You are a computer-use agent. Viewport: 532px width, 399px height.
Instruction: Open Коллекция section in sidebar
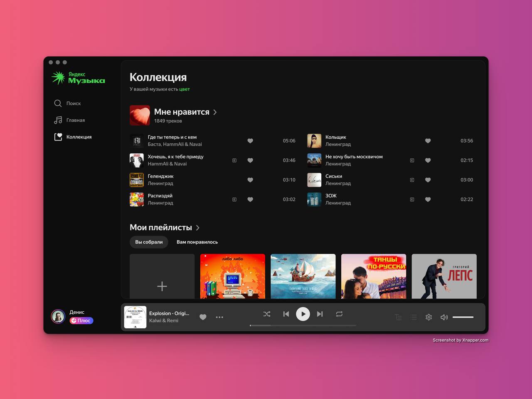click(x=73, y=137)
